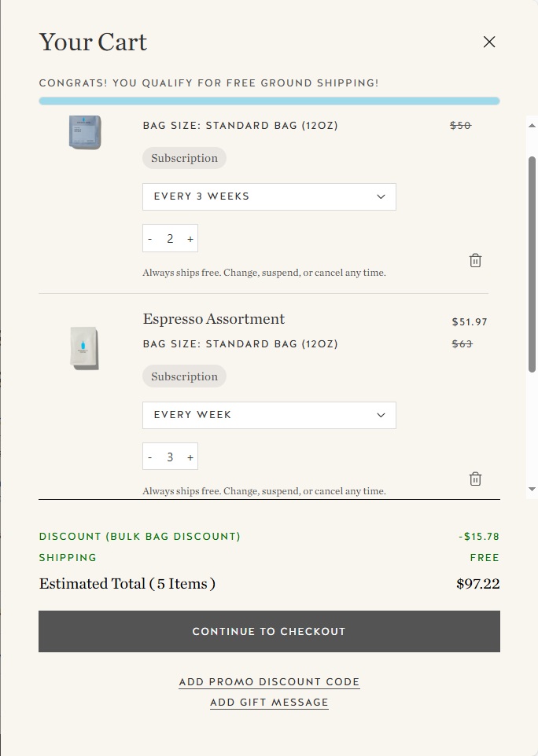Open the Every Week frequency dropdown
The image size is (538, 756).
pos(269,415)
